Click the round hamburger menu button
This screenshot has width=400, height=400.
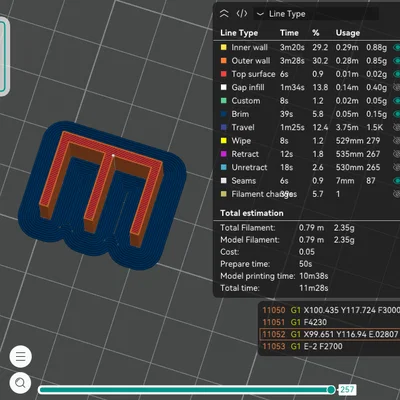coord(21,356)
